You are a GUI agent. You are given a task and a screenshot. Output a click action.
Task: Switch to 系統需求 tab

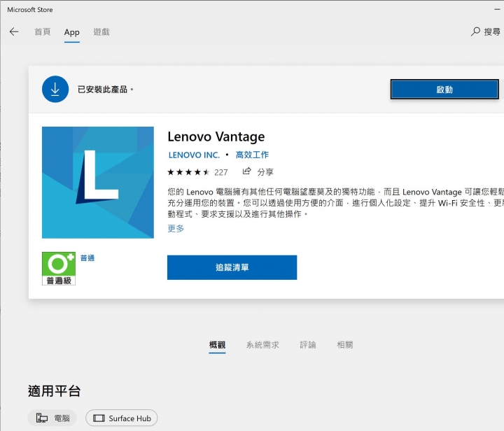coord(262,345)
